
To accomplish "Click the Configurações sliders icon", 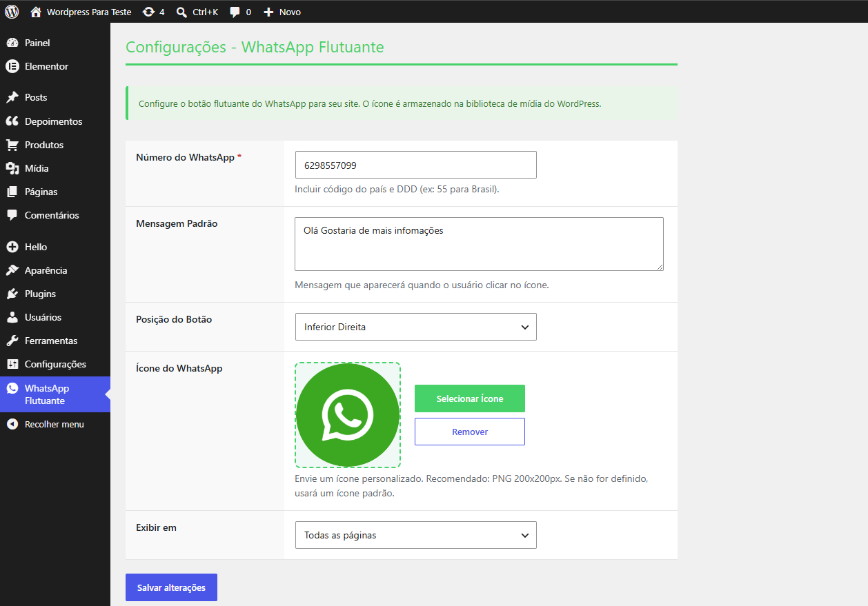I will 12,364.
